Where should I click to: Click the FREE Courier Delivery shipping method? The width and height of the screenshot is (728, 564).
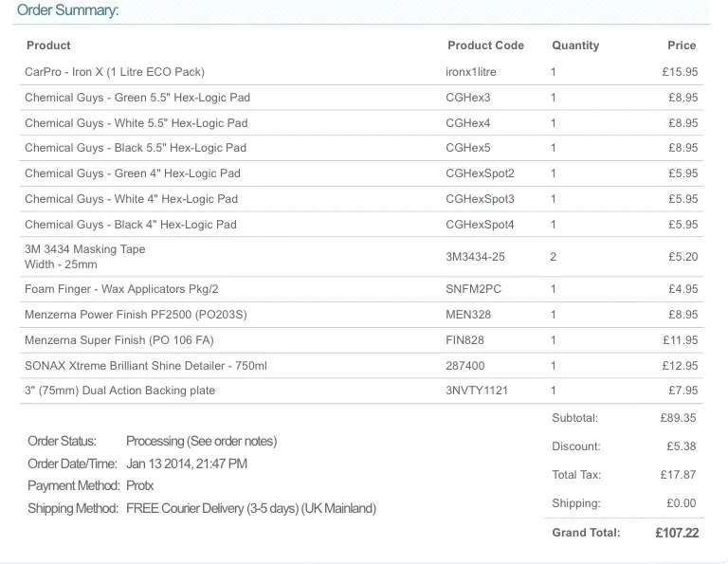251,508
